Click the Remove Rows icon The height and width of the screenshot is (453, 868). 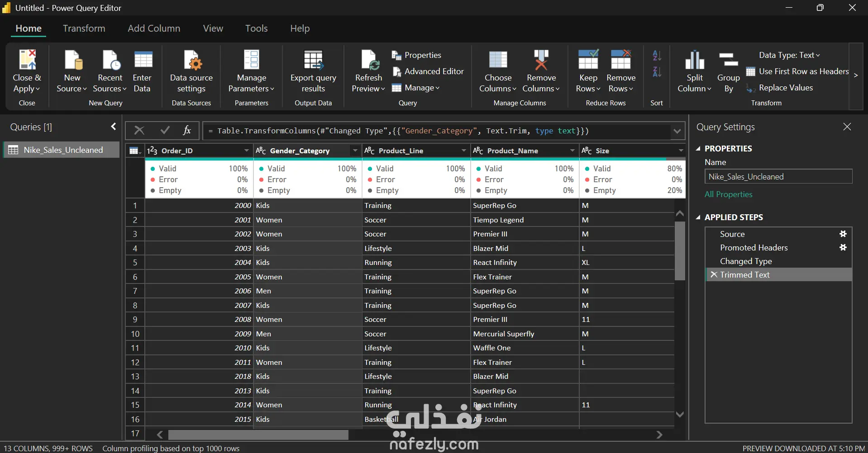pyautogui.click(x=621, y=60)
